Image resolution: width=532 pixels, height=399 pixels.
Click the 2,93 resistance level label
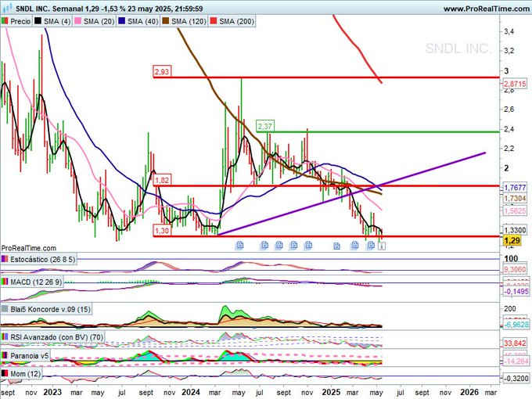161,72
